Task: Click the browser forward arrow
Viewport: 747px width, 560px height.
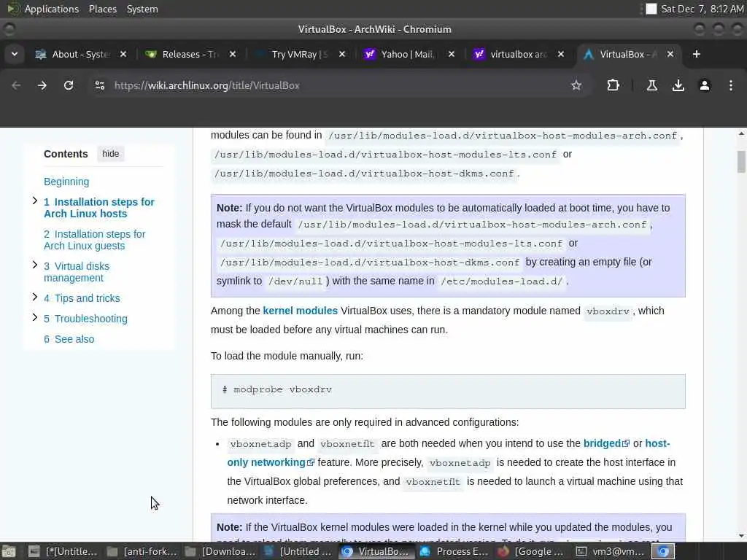Action: click(x=42, y=85)
